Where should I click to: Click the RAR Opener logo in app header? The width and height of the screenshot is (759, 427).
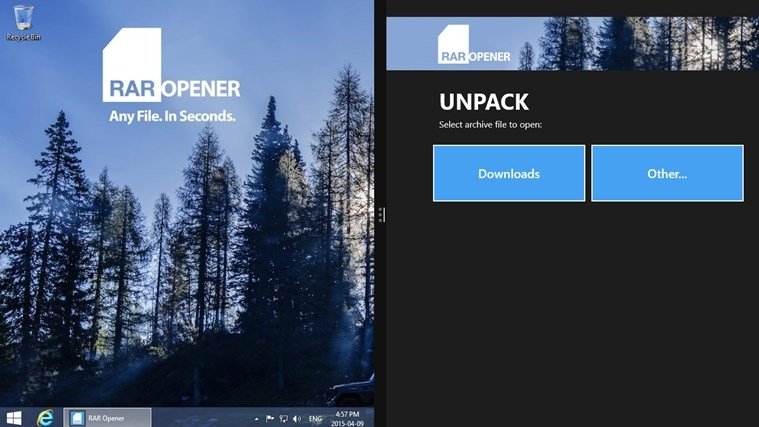[x=473, y=45]
